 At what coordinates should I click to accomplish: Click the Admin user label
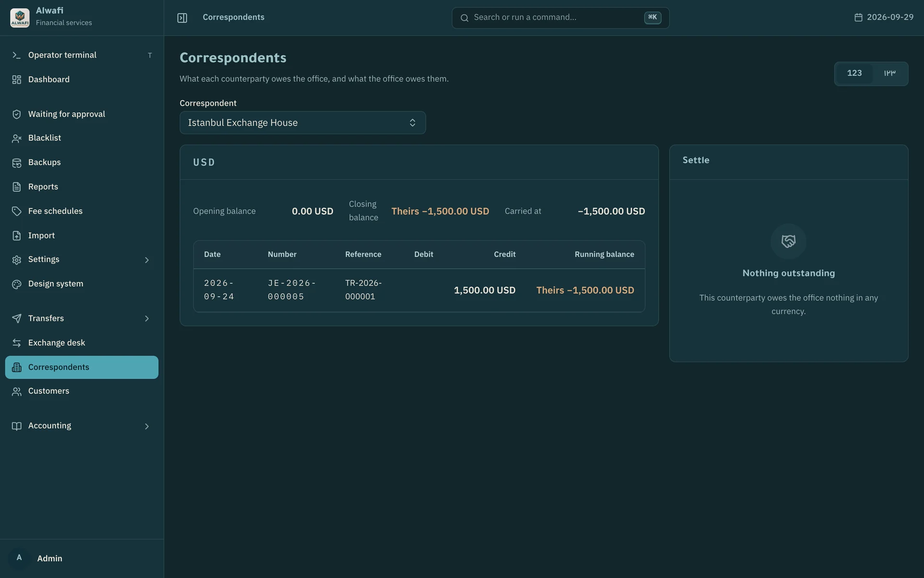pyautogui.click(x=50, y=558)
